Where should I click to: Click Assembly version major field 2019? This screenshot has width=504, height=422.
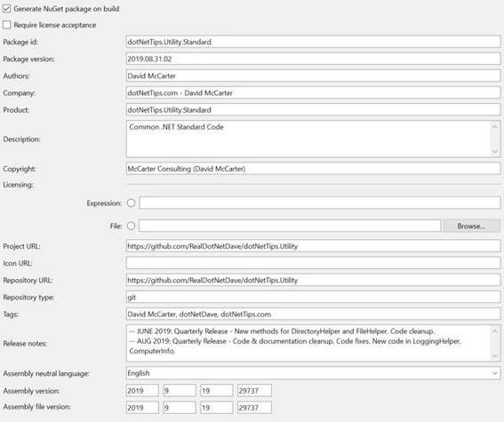(x=142, y=391)
